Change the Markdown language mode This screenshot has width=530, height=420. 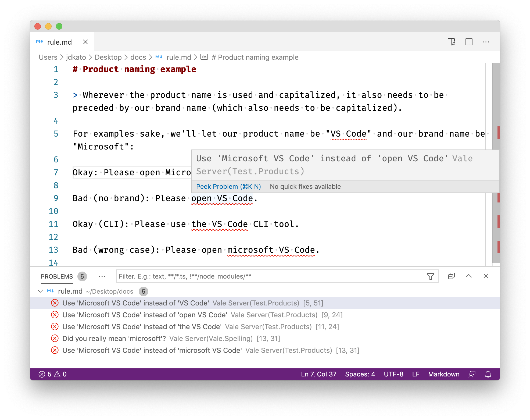[x=443, y=374]
